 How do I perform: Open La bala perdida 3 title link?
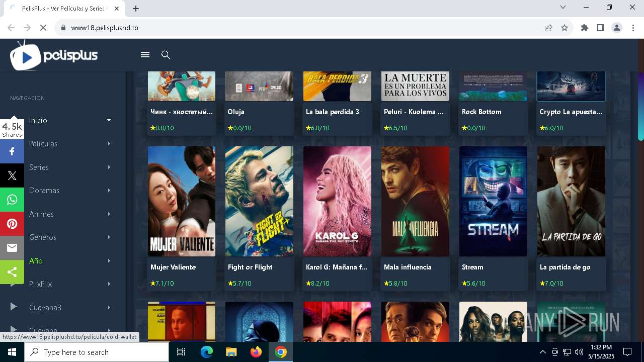(x=333, y=112)
